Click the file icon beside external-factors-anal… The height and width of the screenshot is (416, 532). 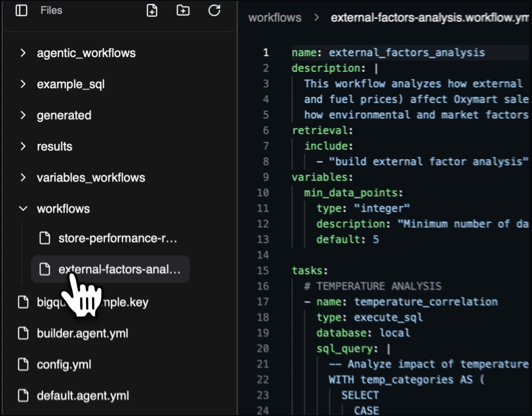coord(45,269)
